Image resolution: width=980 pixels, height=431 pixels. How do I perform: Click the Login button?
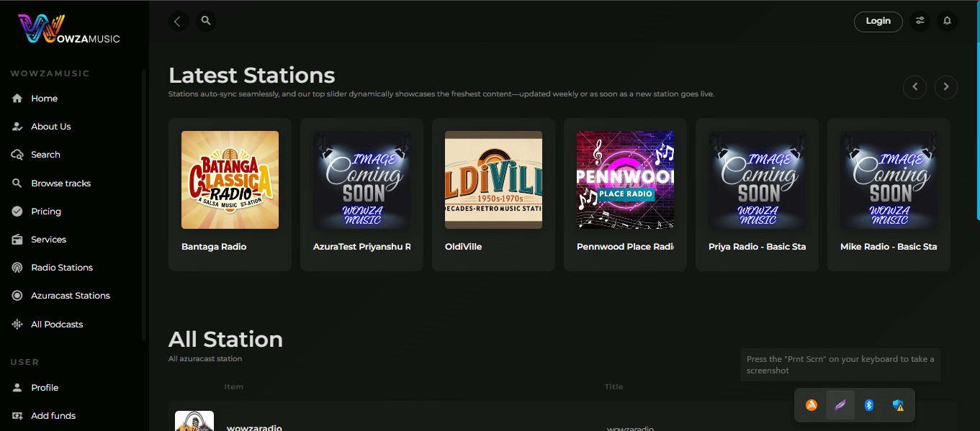click(x=878, y=21)
